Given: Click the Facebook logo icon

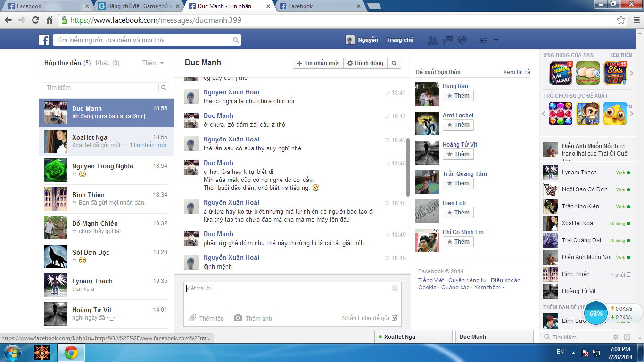Looking at the screenshot, I should point(44,40).
